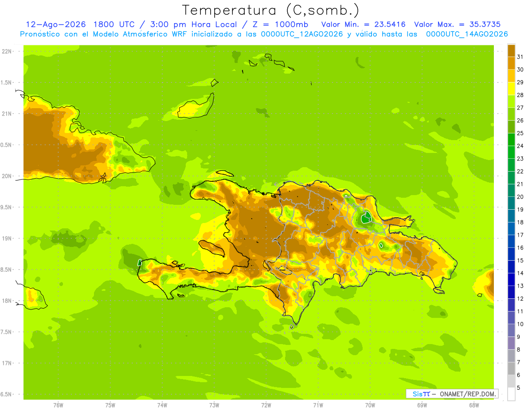Click the "22N" latitude axis label

pyautogui.click(x=7, y=51)
